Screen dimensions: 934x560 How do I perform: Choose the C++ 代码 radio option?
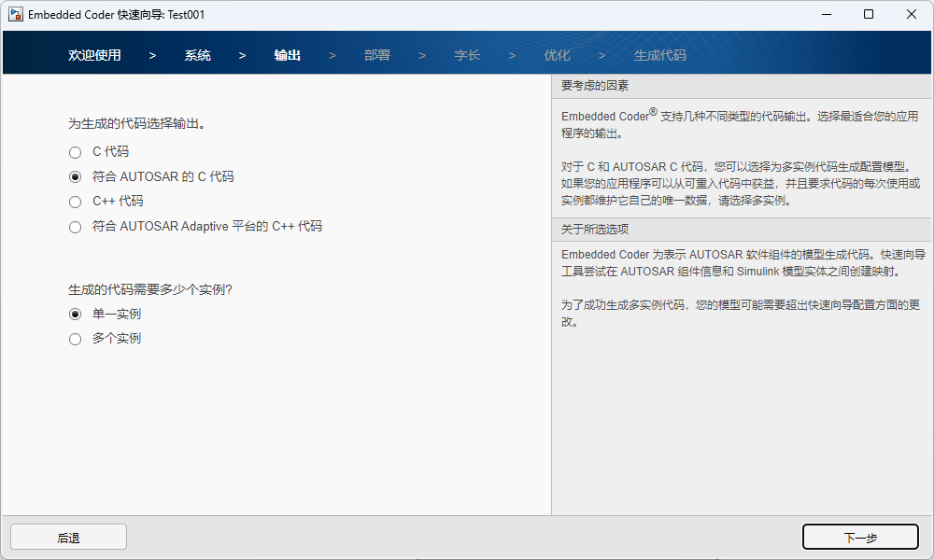click(x=75, y=202)
